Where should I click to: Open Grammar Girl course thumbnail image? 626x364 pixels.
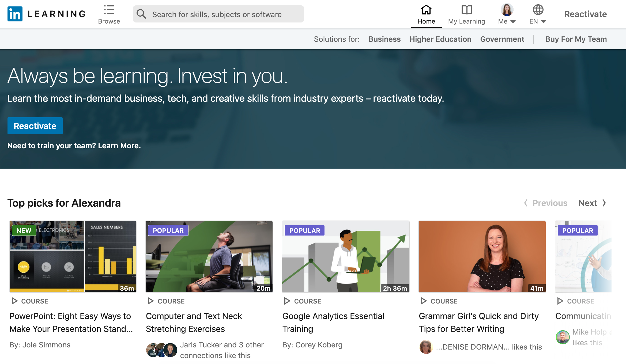[482, 257]
